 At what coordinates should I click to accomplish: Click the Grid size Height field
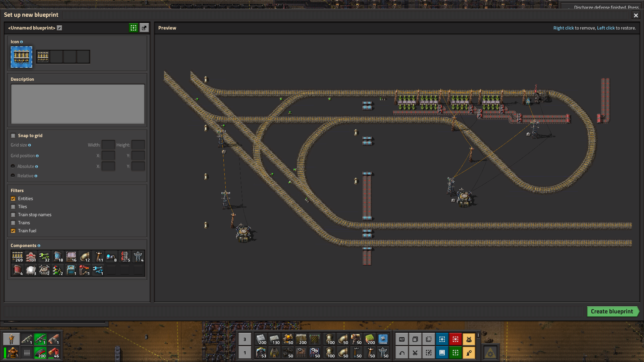138,145
